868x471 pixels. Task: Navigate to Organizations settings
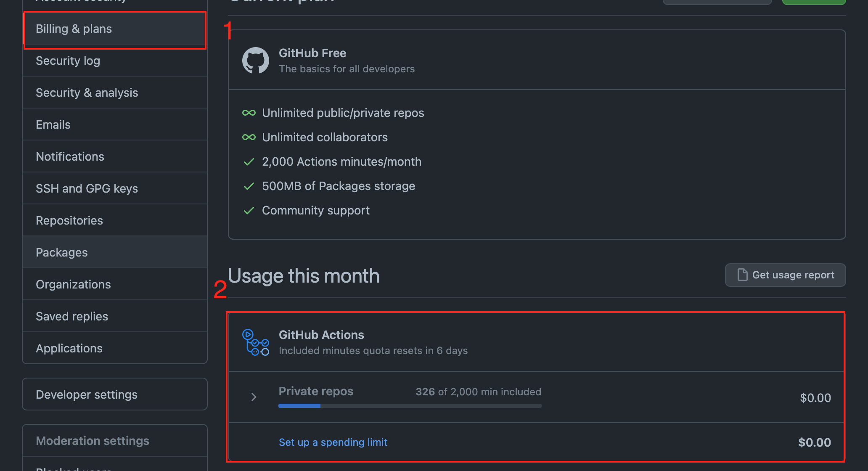pos(73,284)
